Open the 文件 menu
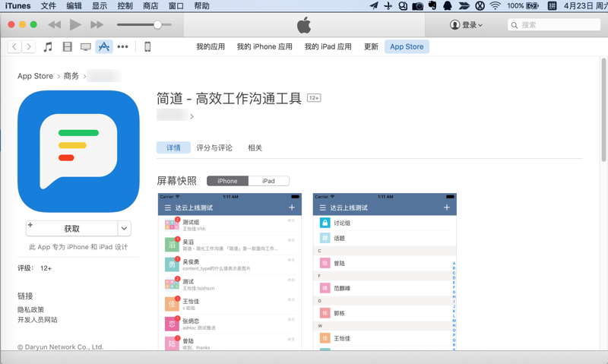 click(49, 6)
